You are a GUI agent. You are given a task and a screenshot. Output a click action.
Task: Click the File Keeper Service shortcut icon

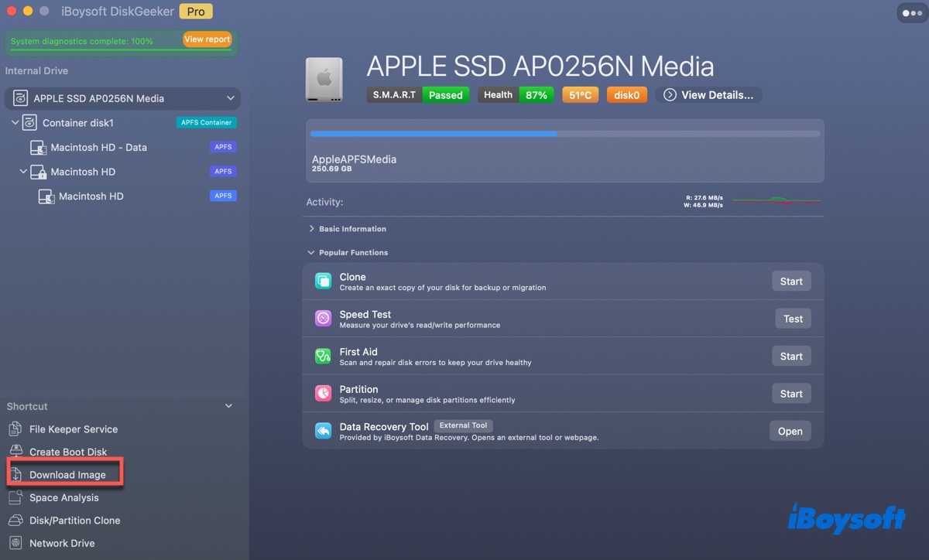click(15, 429)
